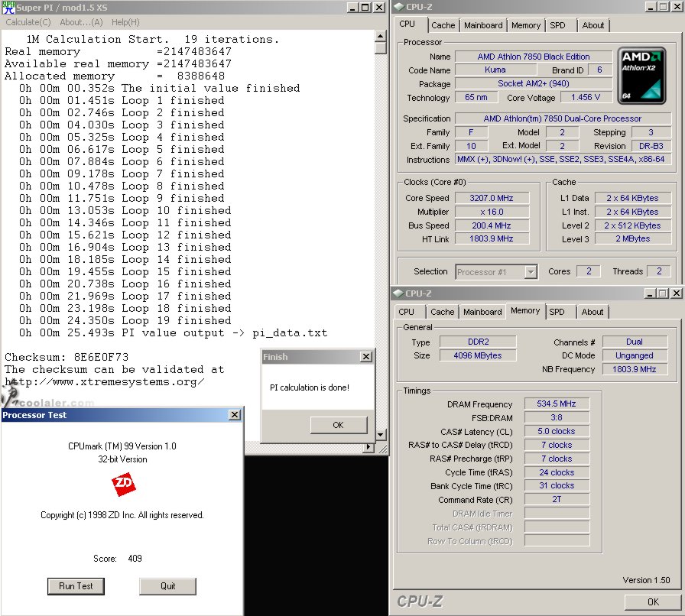Click the lower CPU-Z window's title bar icon

tap(398, 293)
